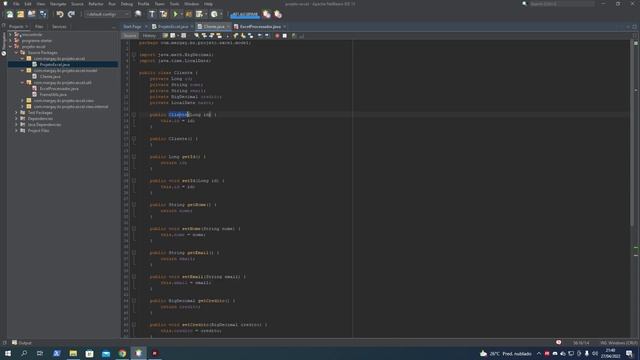
Task: Click the red stop macro recording icon
Action: (277, 36)
